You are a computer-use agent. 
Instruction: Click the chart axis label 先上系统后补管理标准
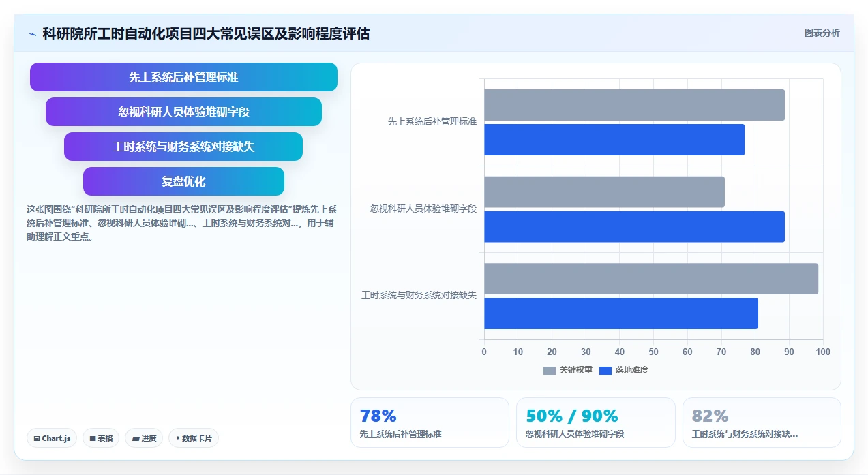[x=432, y=122]
